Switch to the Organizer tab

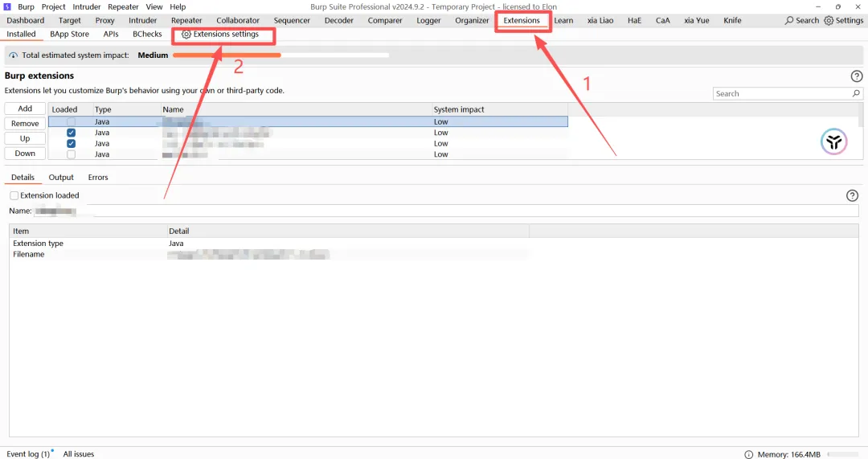tap(473, 20)
